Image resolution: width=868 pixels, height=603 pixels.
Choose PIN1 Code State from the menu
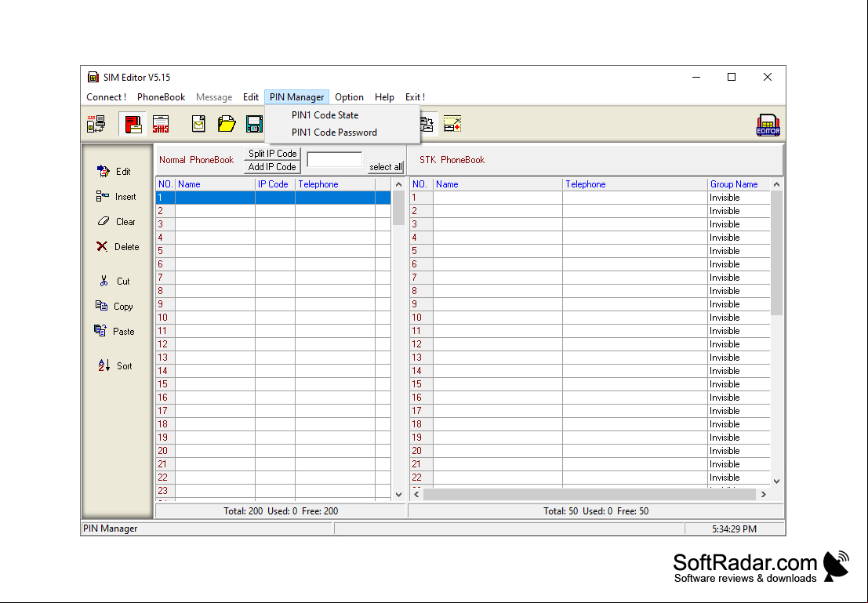click(x=325, y=115)
